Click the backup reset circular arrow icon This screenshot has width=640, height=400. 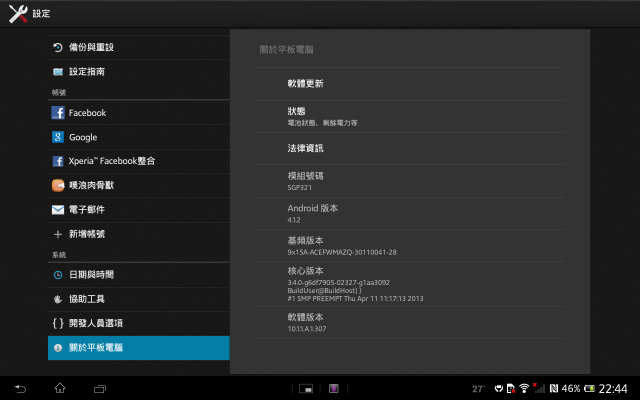click(x=58, y=47)
